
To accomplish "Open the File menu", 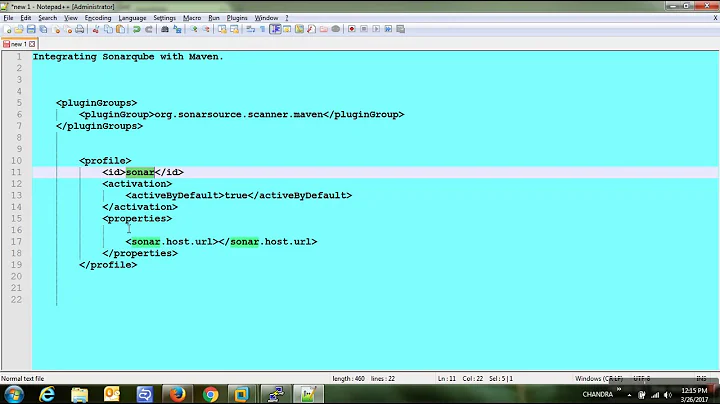I will click(x=8, y=18).
